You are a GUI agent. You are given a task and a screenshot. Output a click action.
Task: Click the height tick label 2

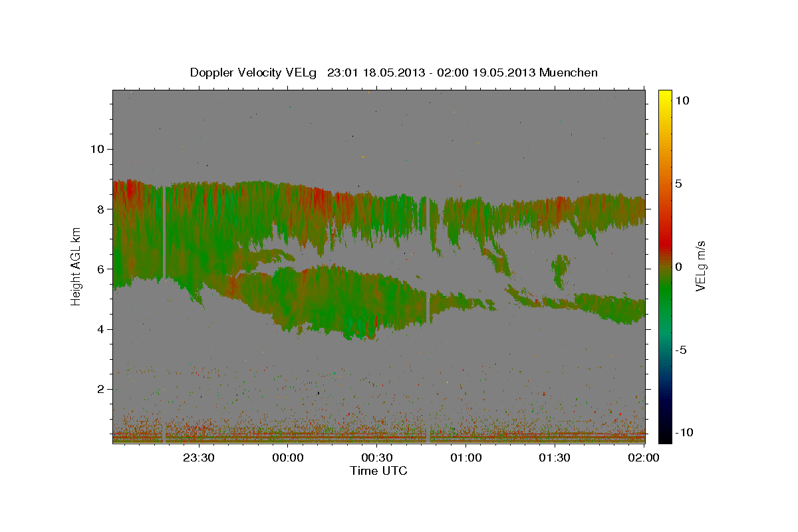[101, 389]
